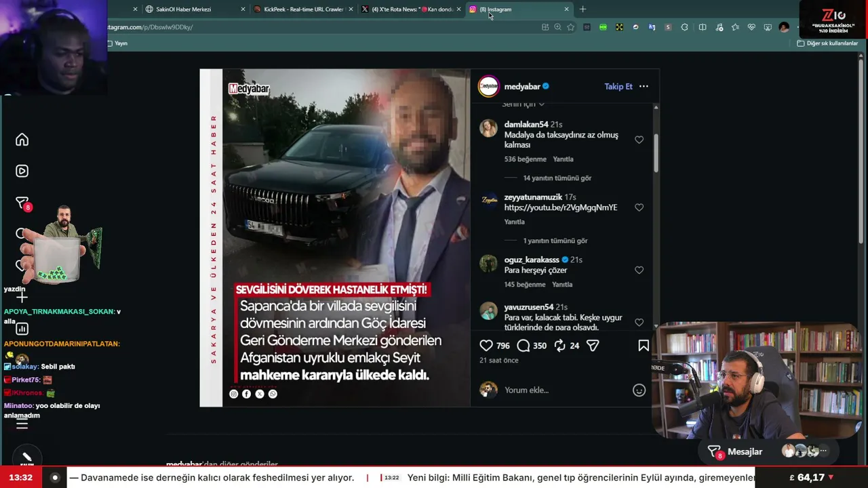Repost the medyabar post
This screenshot has height=488, width=868.
coord(560,346)
